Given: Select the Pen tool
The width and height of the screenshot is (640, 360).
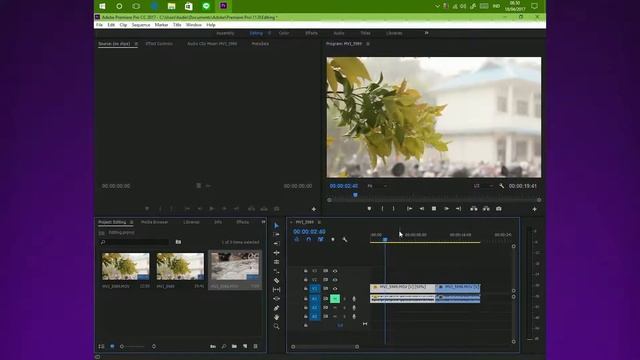Looking at the screenshot, I should (276, 308).
